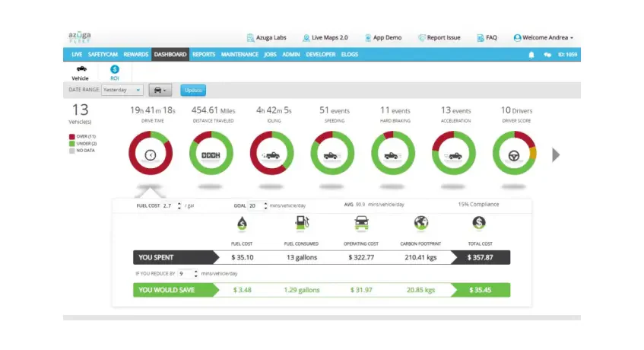Click the Total Cost dollar icon
This screenshot has width=644, height=350.
pyautogui.click(x=479, y=223)
